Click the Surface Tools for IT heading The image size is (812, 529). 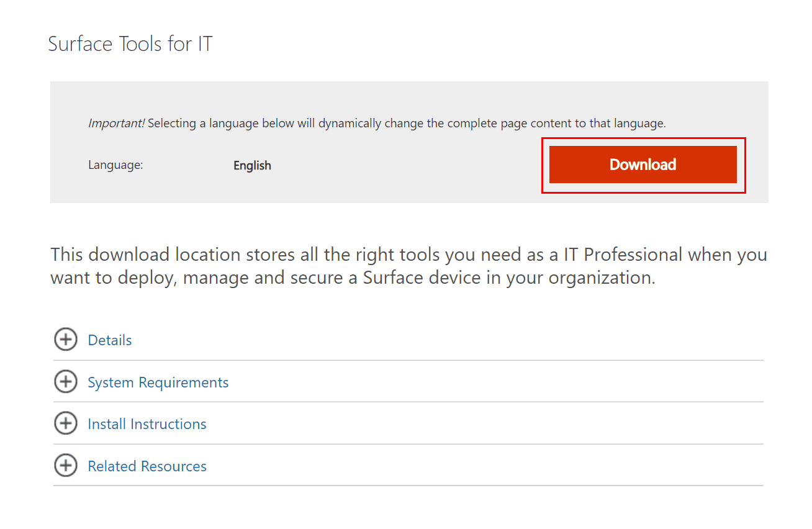click(130, 44)
